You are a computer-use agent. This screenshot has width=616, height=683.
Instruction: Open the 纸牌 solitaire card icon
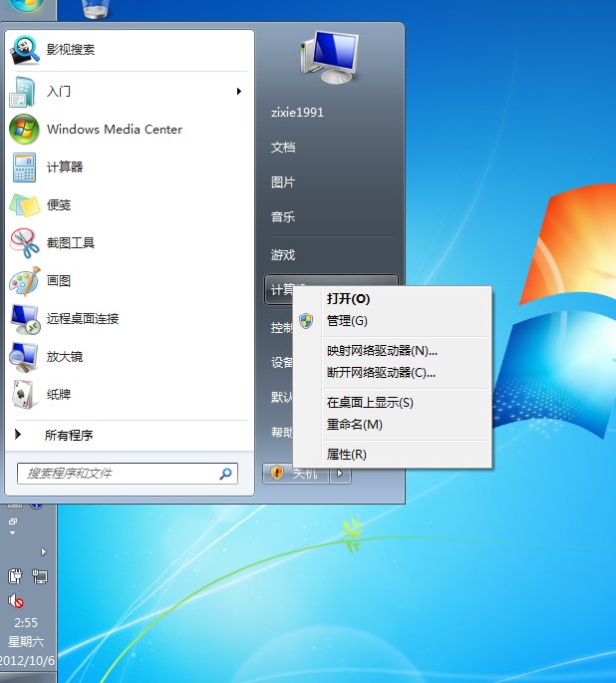click(24, 395)
